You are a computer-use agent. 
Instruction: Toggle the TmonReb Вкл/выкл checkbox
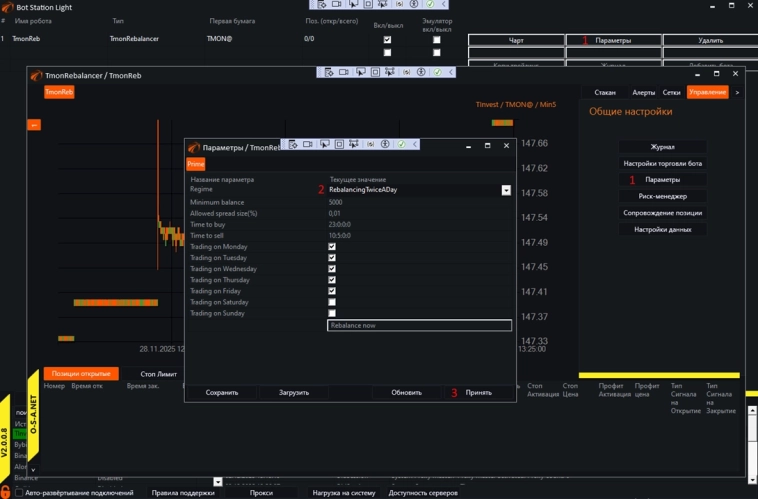click(x=387, y=39)
